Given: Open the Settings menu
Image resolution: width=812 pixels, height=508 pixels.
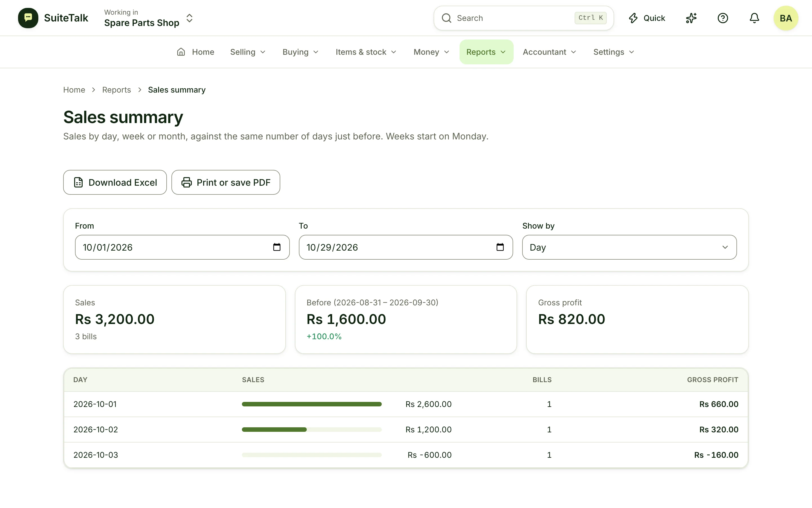Looking at the screenshot, I should [614, 52].
